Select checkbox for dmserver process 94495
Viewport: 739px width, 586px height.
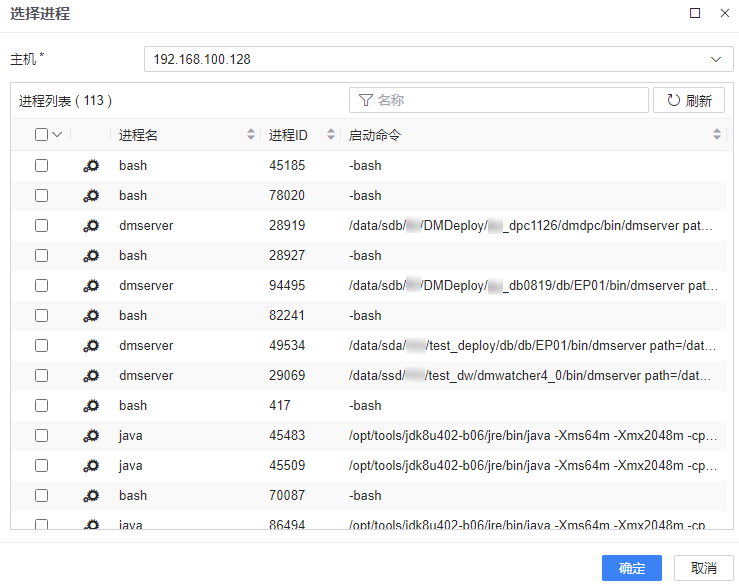(41, 286)
